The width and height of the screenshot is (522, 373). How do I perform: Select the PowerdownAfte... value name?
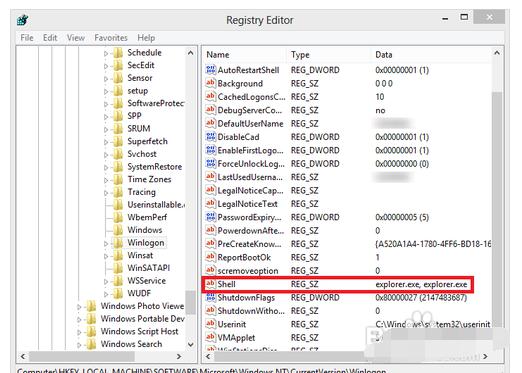pyautogui.click(x=251, y=230)
